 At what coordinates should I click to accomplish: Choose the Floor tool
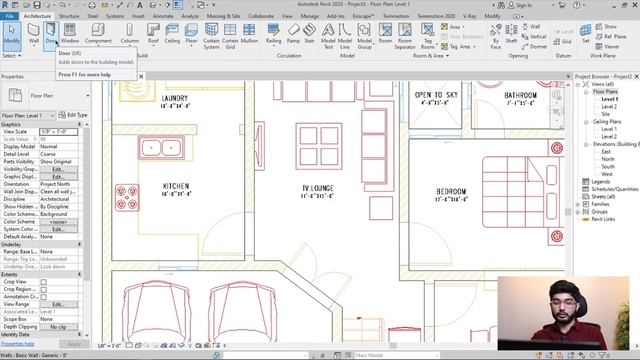pyautogui.click(x=191, y=34)
